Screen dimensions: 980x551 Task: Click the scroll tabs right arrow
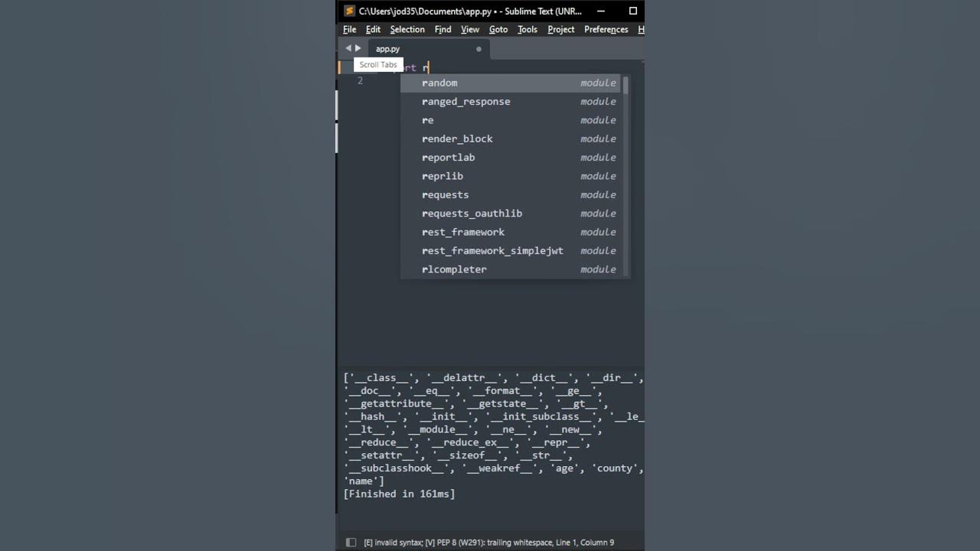pos(358,48)
